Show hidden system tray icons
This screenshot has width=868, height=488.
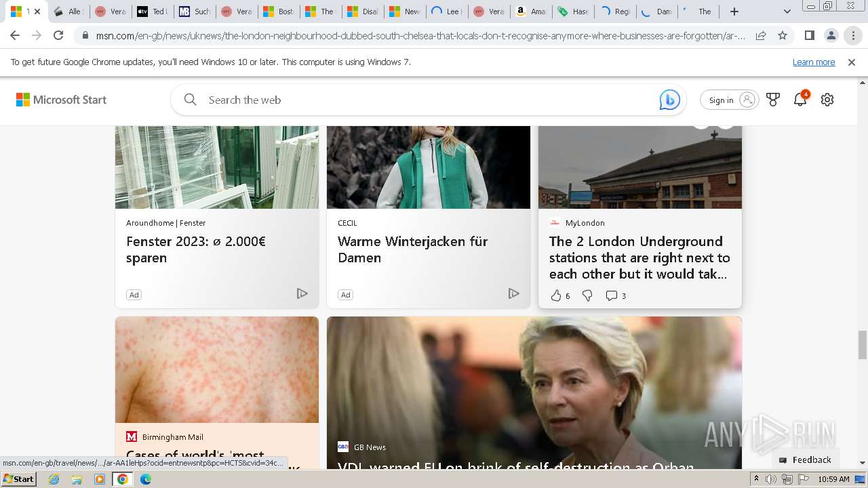click(x=756, y=479)
